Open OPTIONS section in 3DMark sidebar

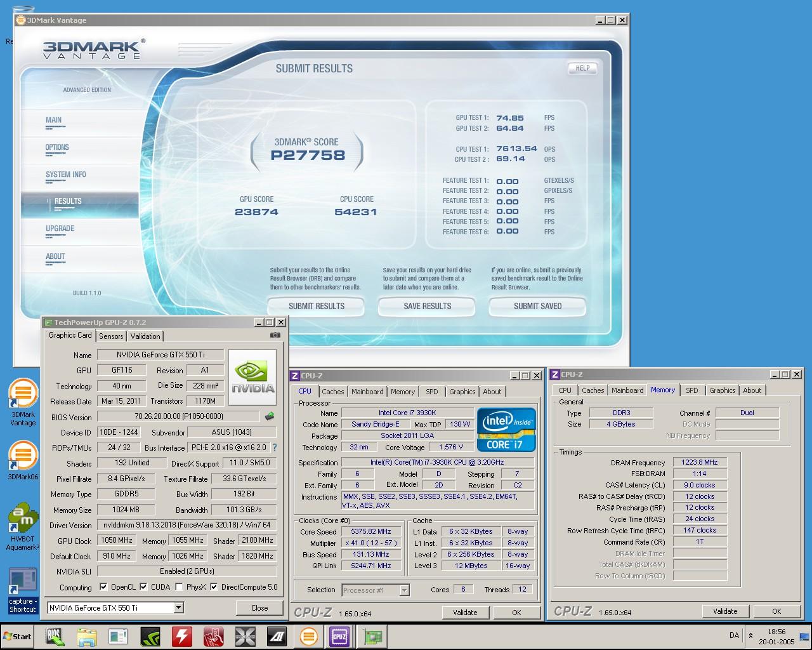pyautogui.click(x=57, y=147)
